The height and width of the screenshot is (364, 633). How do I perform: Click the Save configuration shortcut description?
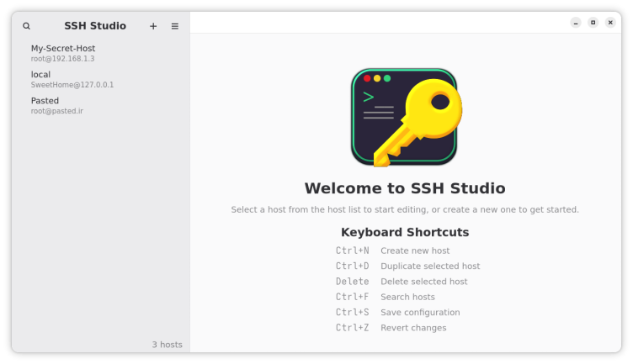(420, 313)
